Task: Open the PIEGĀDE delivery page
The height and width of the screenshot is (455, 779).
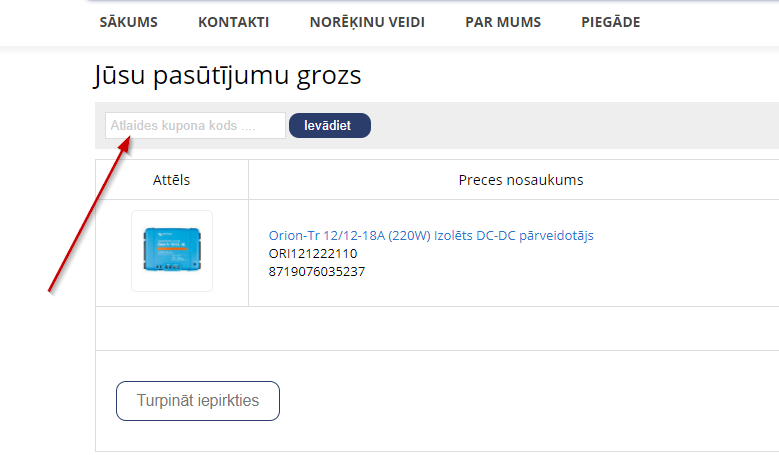Action: tap(610, 22)
